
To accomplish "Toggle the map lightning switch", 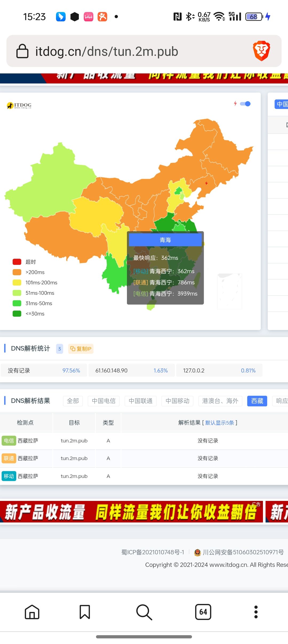I will click(x=245, y=104).
